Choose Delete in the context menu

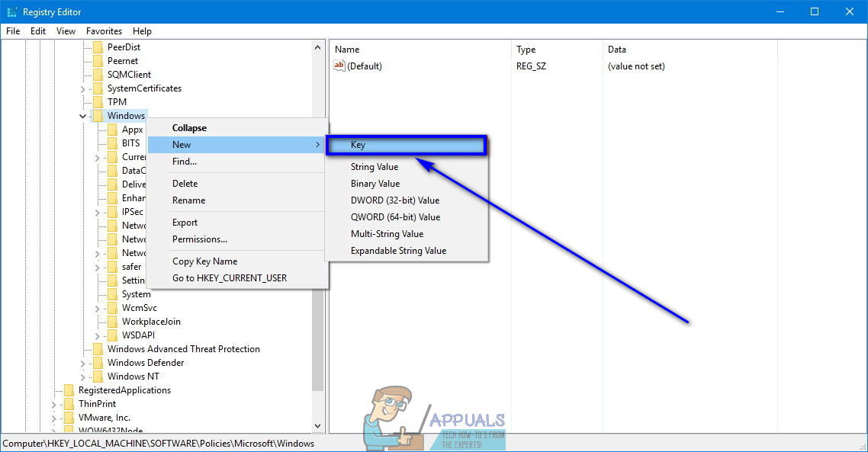pyautogui.click(x=237, y=184)
